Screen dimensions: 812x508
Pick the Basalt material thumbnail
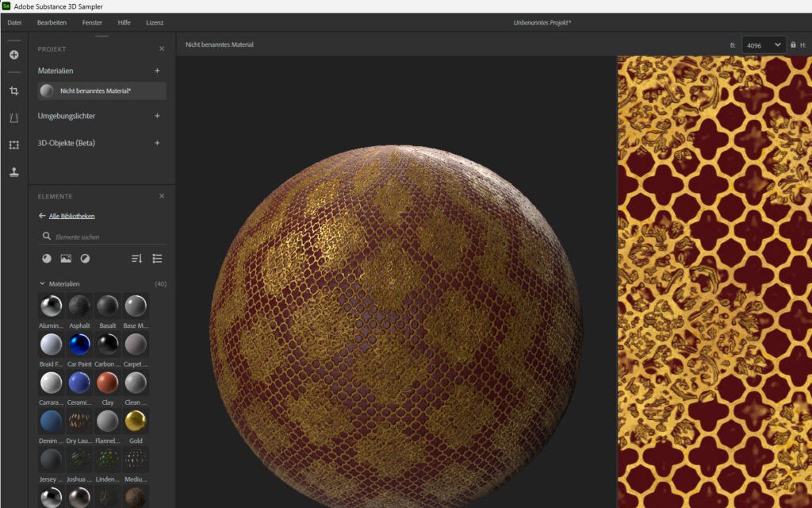(107, 306)
